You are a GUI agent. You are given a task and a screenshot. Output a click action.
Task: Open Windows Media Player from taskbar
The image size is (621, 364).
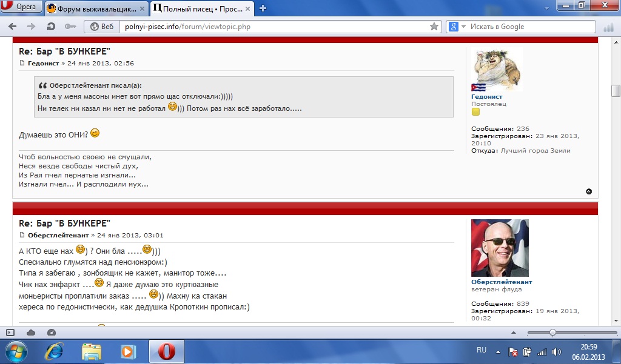[x=128, y=352]
